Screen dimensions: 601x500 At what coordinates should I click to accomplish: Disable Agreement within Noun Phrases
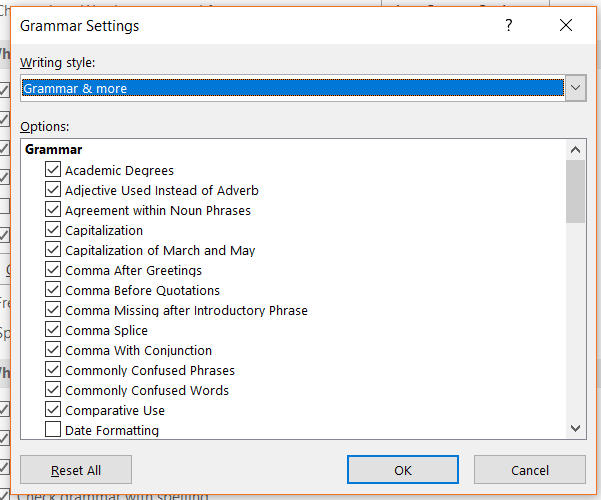(53, 210)
